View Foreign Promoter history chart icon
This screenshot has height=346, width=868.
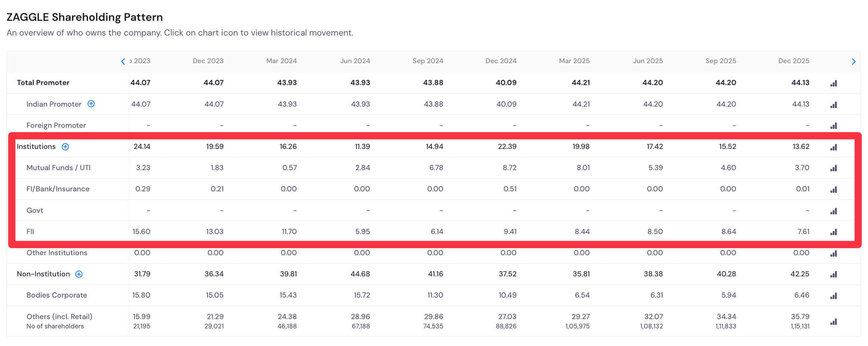834,126
